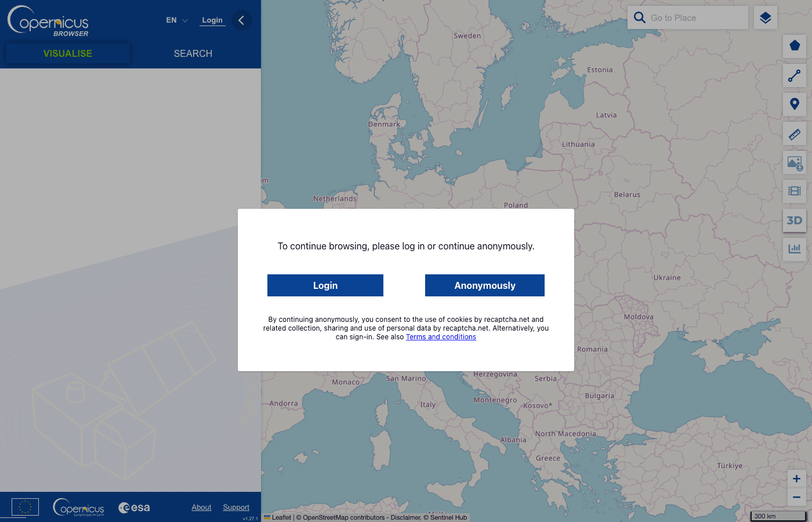Open the layers selector icon
The height and width of the screenshot is (522, 812).
coord(765,17)
